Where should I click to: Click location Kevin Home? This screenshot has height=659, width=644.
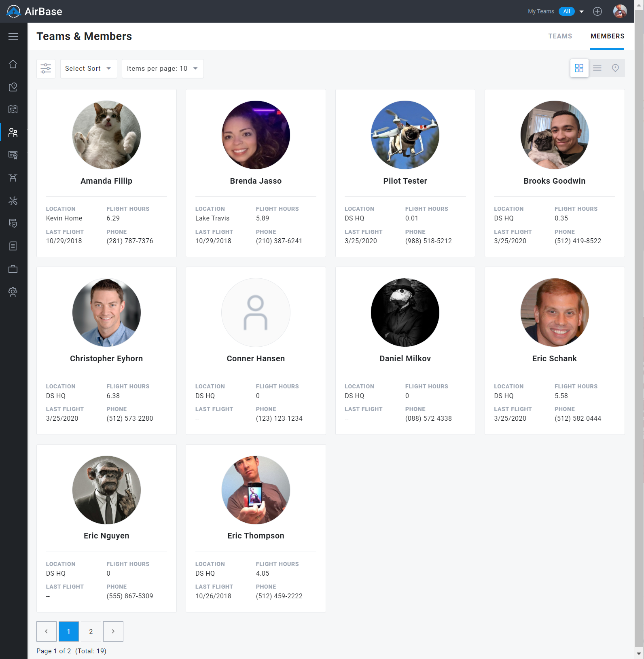[x=64, y=218]
